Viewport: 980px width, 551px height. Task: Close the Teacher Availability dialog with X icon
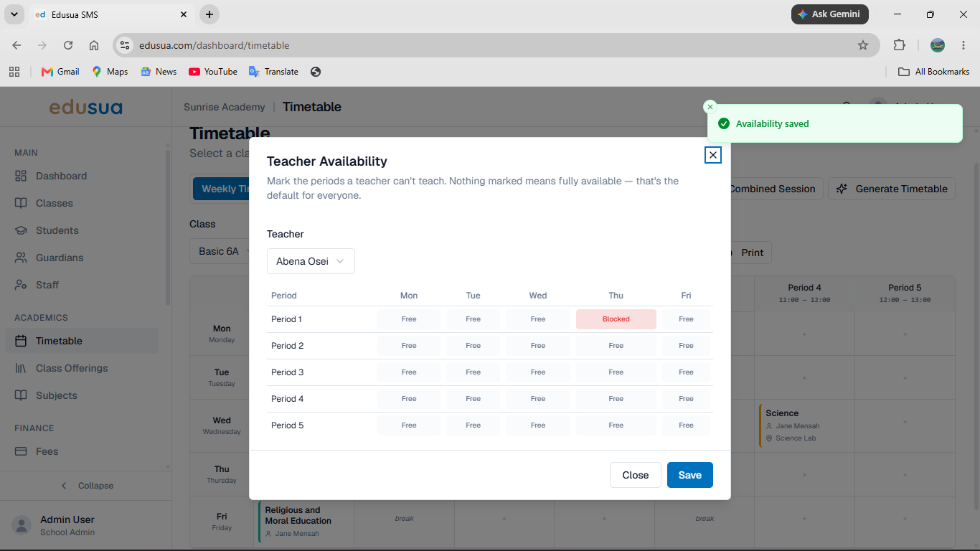712,155
